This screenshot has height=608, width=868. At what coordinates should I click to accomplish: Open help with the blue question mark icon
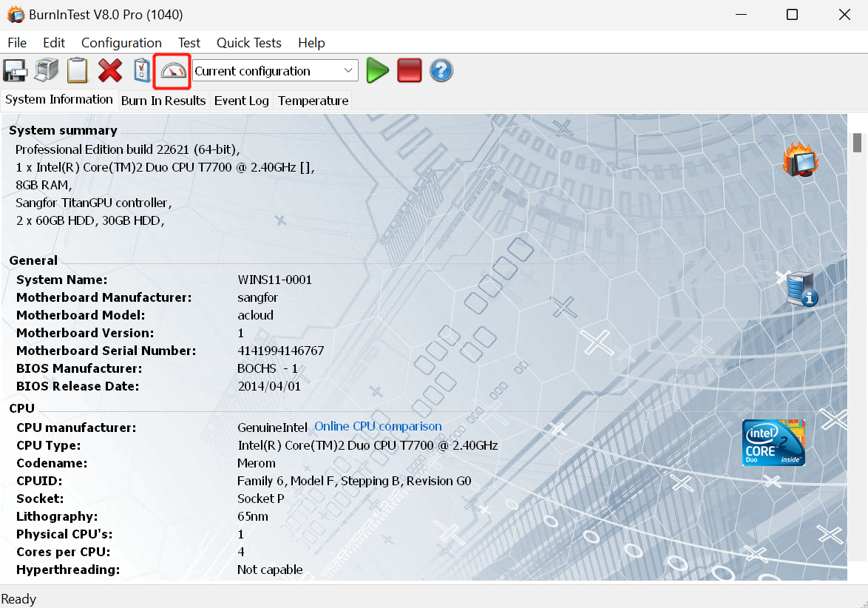441,71
